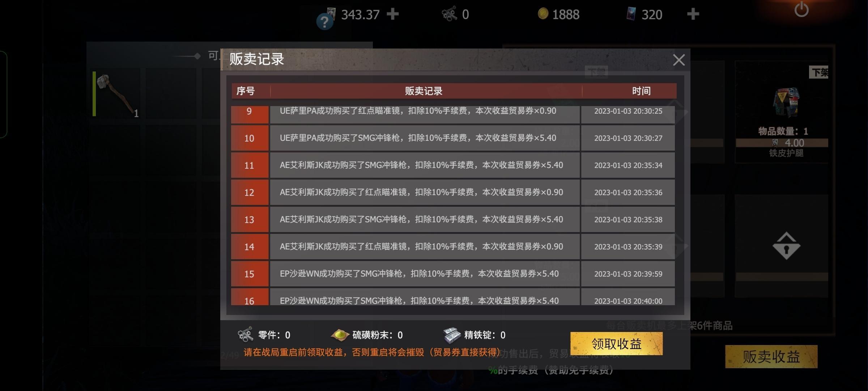
Task: Click the parts icon showing 0 in top bar
Action: [450, 14]
